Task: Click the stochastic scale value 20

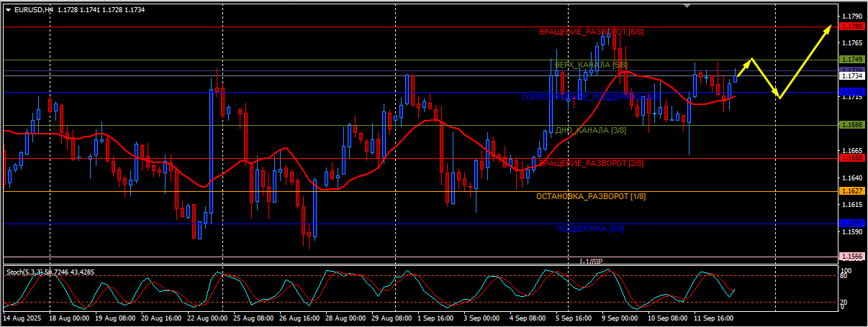Action: tap(844, 303)
